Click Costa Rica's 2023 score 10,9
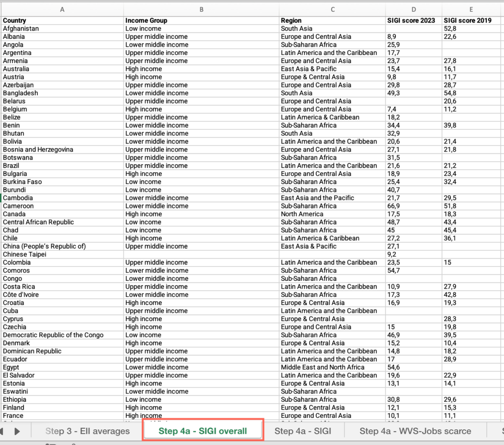The height and width of the screenshot is (445, 504). (x=413, y=287)
